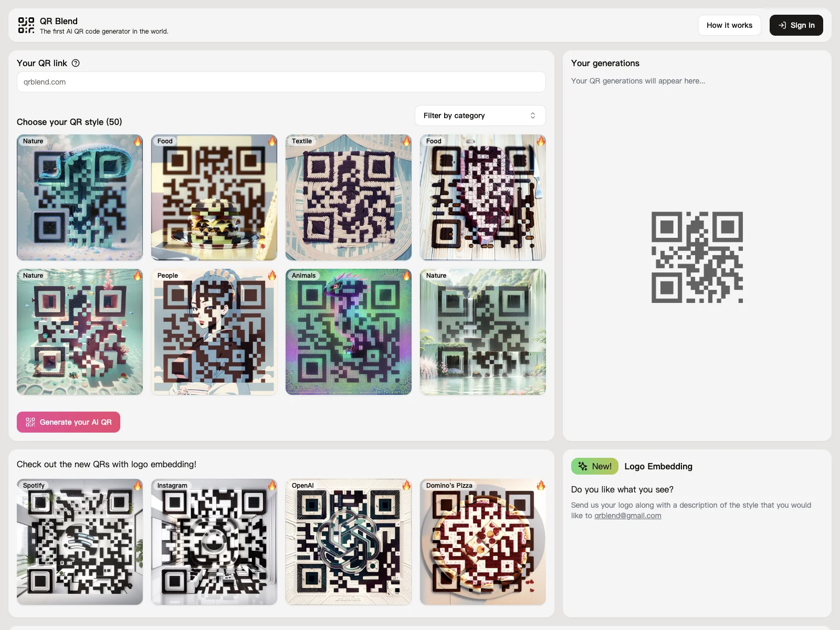Click the QR Blend title text
Image resolution: width=840 pixels, height=630 pixels.
pyautogui.click(x=59, y=21)
